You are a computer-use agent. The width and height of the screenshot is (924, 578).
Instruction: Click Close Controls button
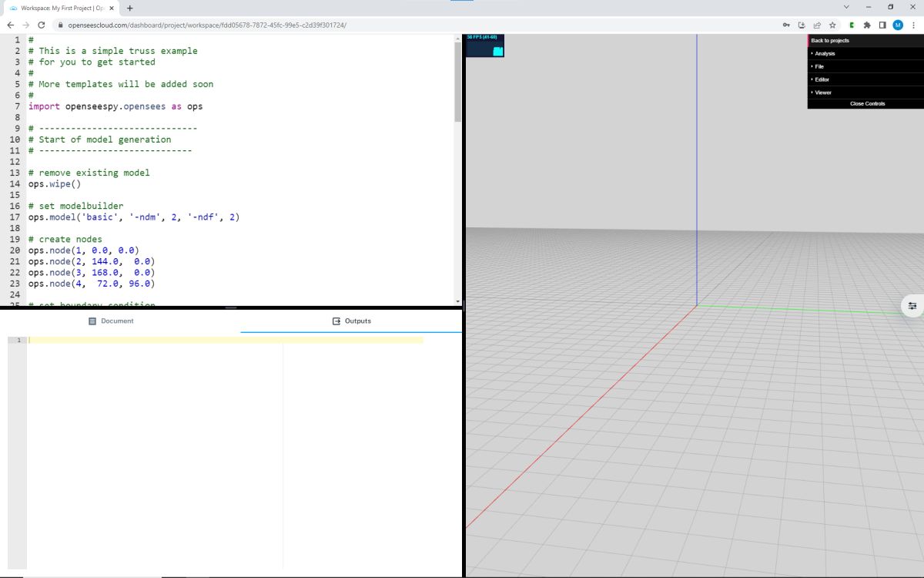click(865, 103)
